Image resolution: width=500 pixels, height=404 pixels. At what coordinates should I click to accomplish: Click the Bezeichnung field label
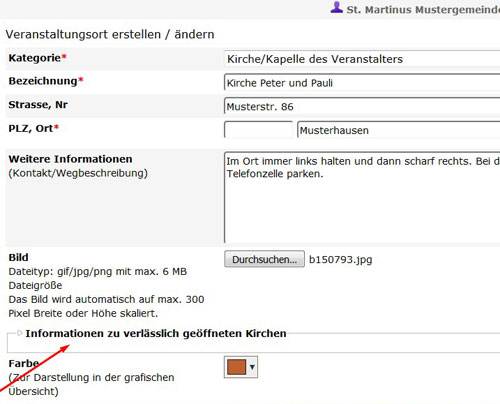coord(46,81)
